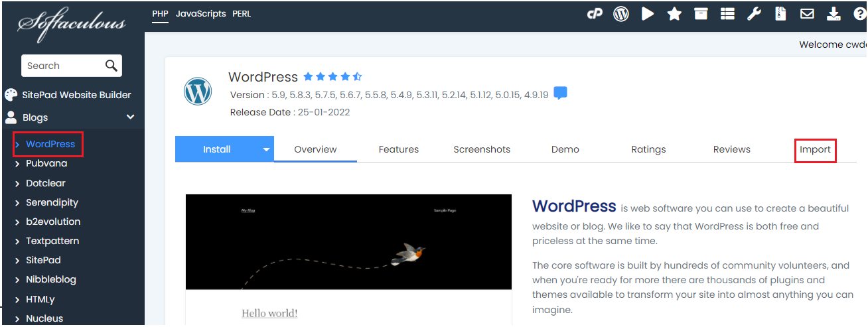
Task: Open the list-view task icon in toolbar
Action: point(727,14)
